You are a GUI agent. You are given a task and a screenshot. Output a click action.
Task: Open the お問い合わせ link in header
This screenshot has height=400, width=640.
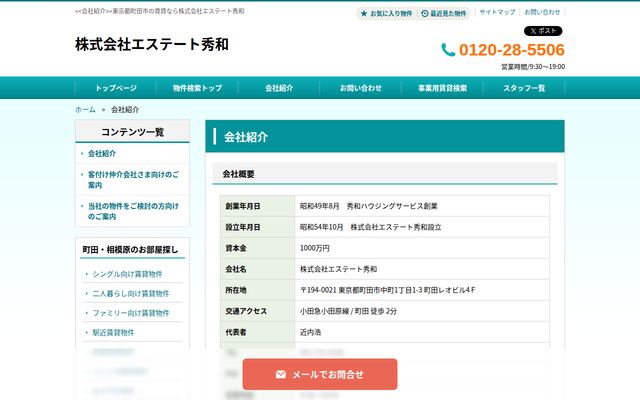[x=542, y=12]
